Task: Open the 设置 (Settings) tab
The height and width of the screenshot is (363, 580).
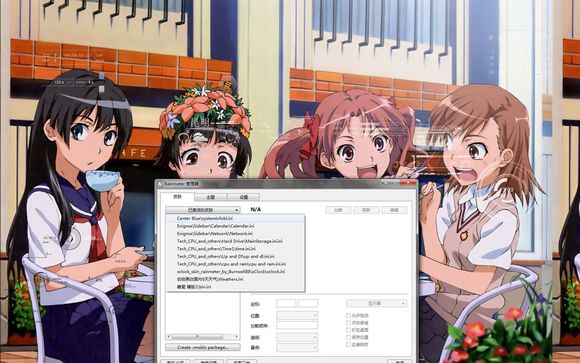Action: click(x=243, y=197)
